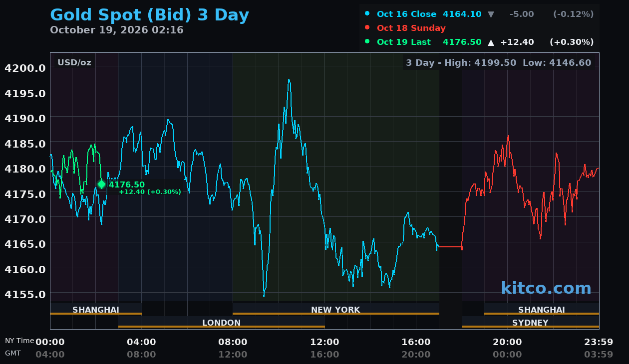The height and width of the screenshot is (364, 629).
Task: Click the 03:59 GMT tick label
Action: (599, 355)
